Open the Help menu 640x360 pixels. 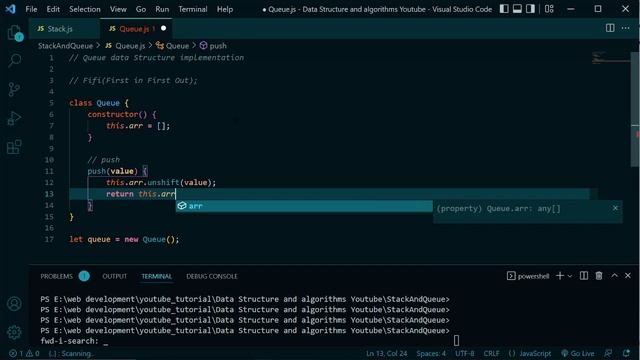[x=224, y=9]
